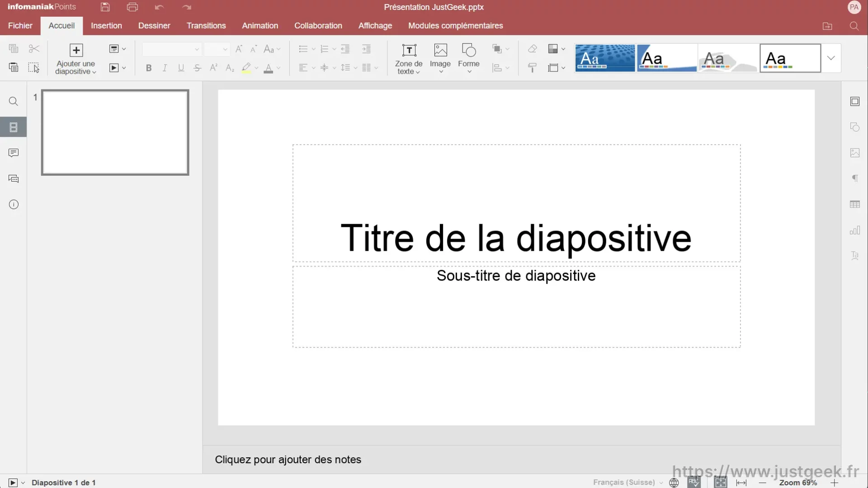Switch to the Dessiner tab
The width and height of the screenshot is (868, 488).
[154, 26]
